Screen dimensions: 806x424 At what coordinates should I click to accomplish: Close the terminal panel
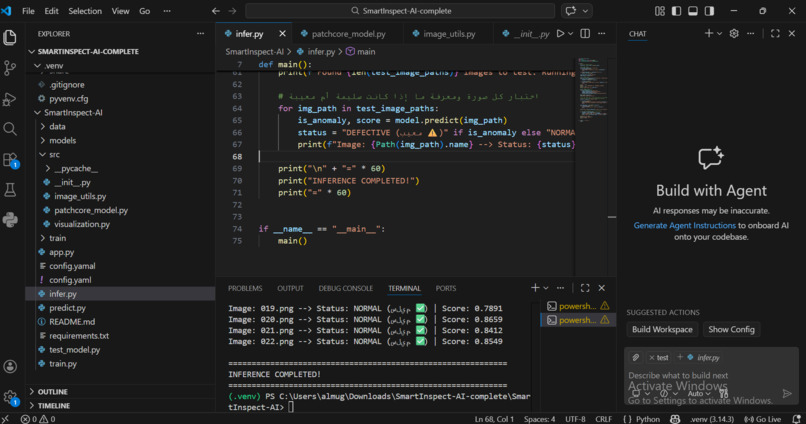[601, 288]
